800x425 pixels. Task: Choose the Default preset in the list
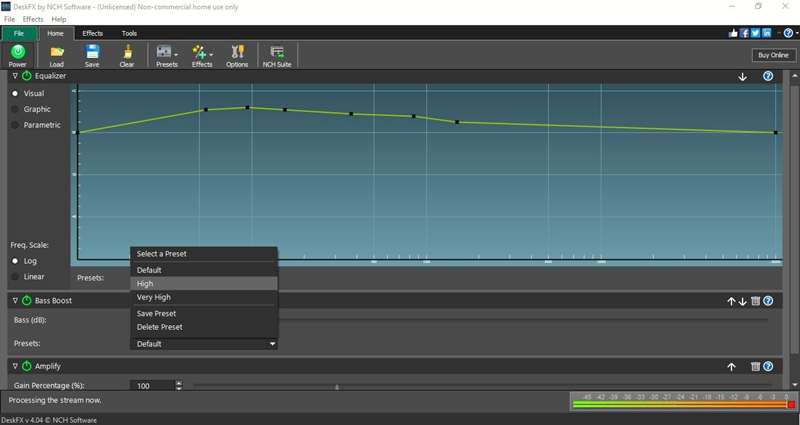pyautogui.click(x=204, y=270)
